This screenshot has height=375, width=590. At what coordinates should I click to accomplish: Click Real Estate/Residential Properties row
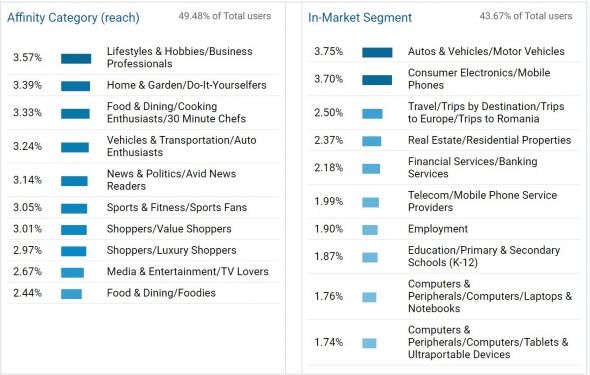(x=444, y=140)
